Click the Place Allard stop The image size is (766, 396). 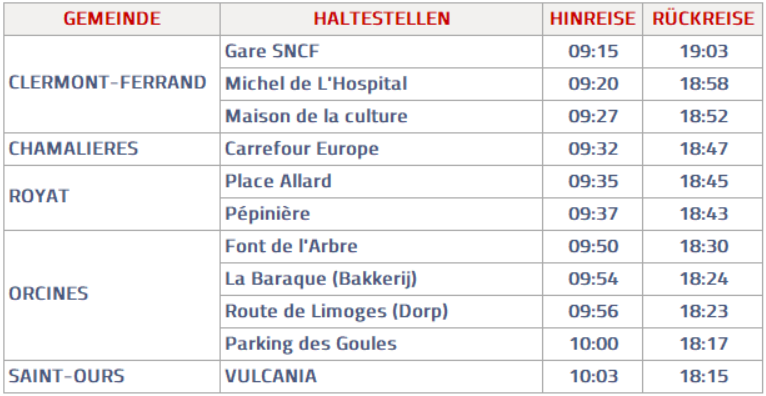click(x=278, y=181)
